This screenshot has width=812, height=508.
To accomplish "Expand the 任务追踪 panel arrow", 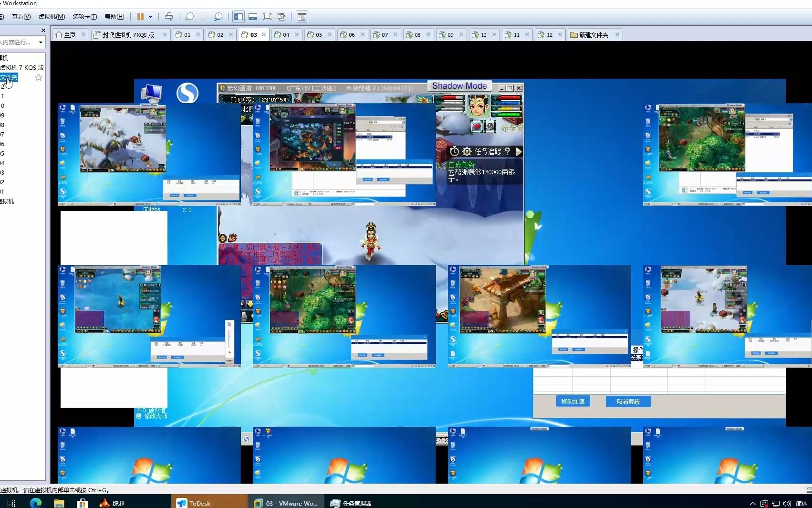I will click(519, 151).
